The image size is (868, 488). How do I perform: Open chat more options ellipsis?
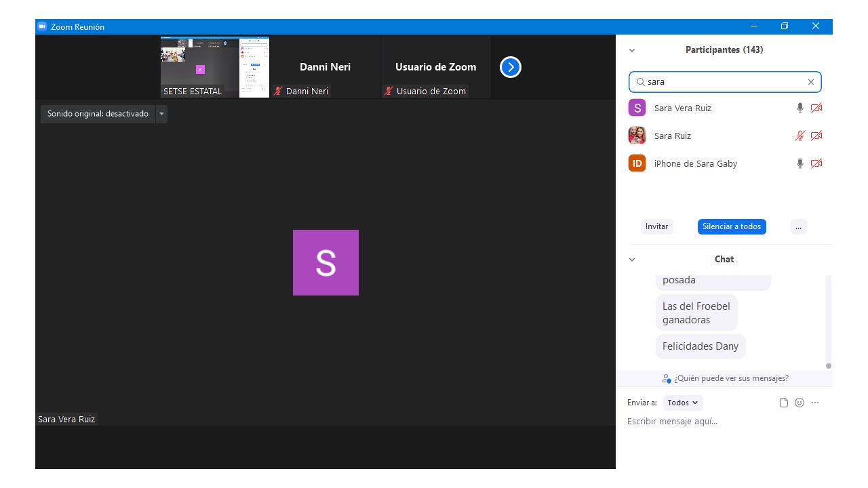815,403
